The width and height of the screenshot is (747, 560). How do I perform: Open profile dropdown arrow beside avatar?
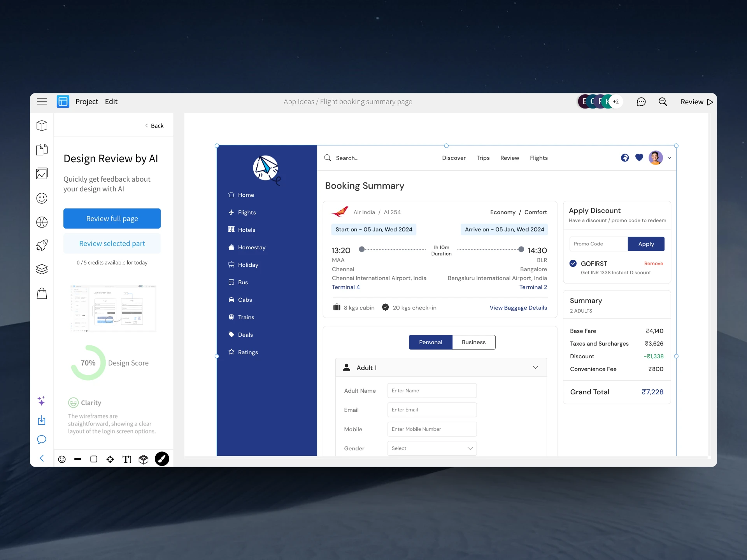670,158
